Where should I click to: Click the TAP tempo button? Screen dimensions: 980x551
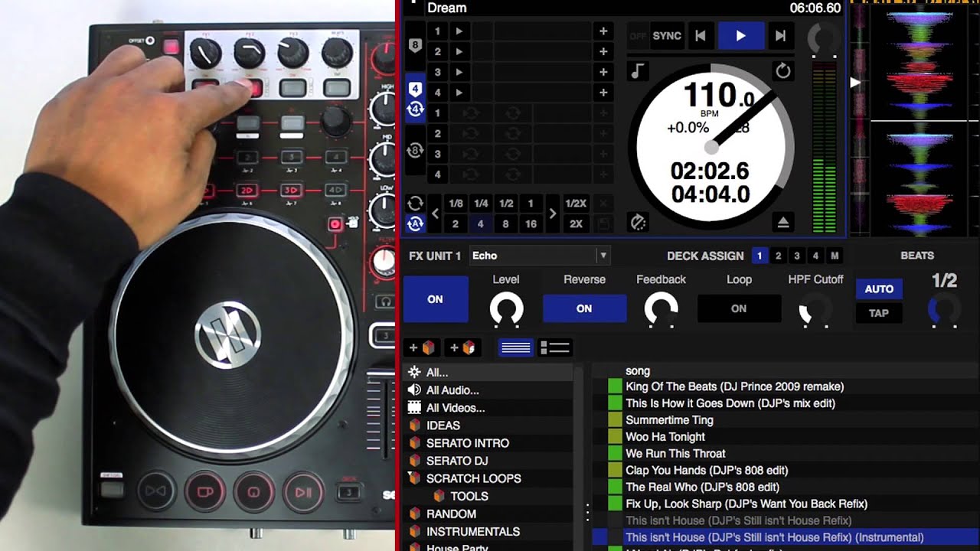click(x=878, y=313)
